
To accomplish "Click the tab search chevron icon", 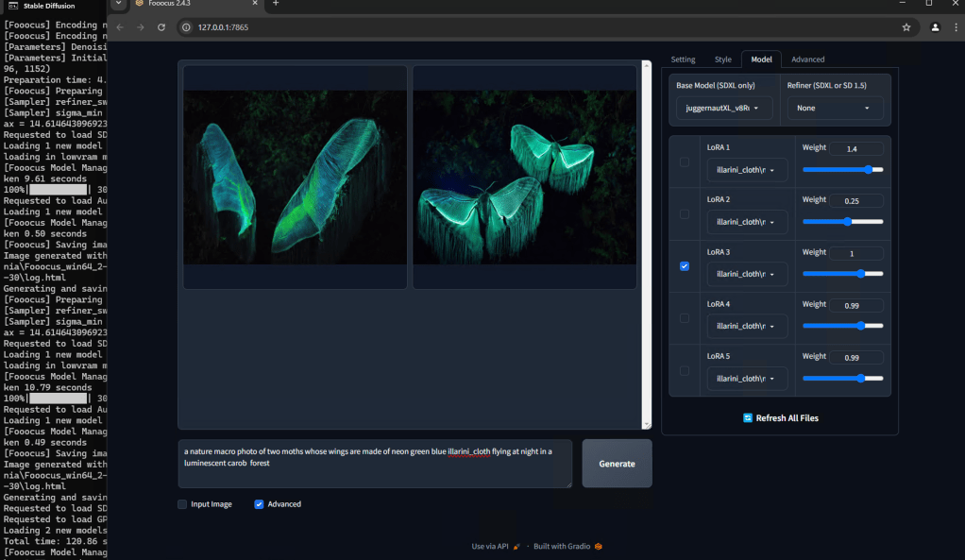I will point(118,4).
